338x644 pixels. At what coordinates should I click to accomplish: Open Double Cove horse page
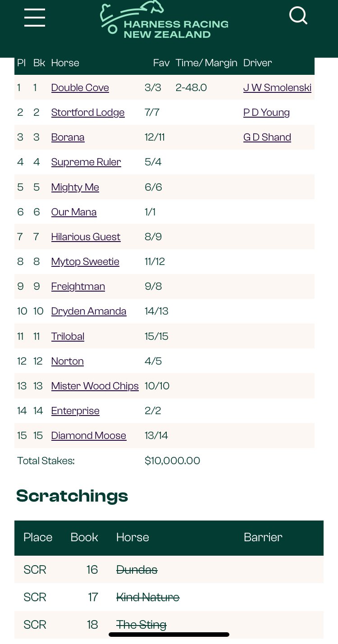pos(80,87)
